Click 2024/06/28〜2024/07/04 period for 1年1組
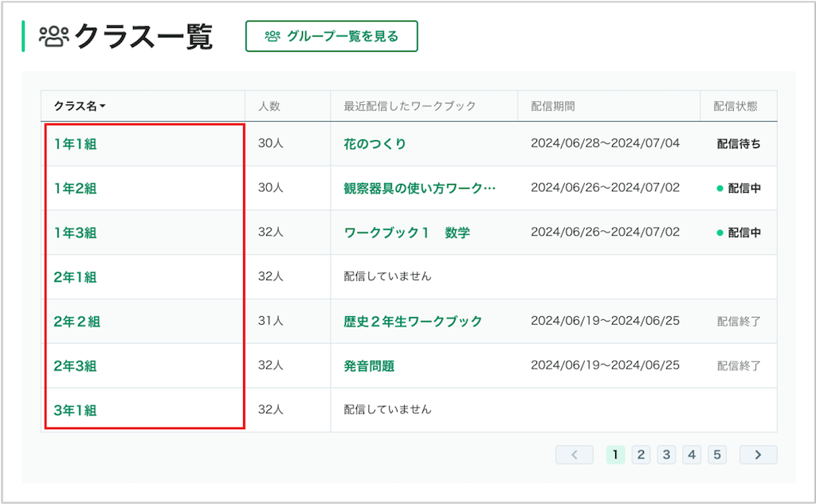The image size is (816, 504). tap(606, 143)
